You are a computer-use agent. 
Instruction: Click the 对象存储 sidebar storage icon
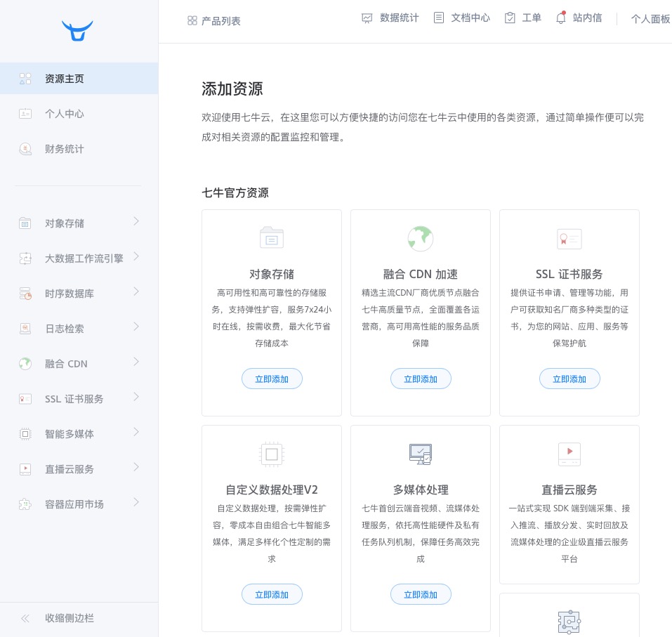(25, 223)
